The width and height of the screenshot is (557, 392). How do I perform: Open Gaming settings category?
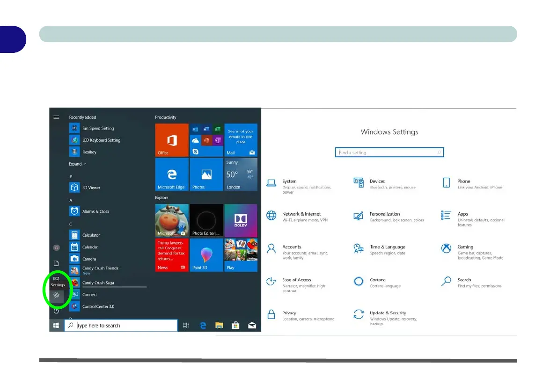tap(472, 252)
